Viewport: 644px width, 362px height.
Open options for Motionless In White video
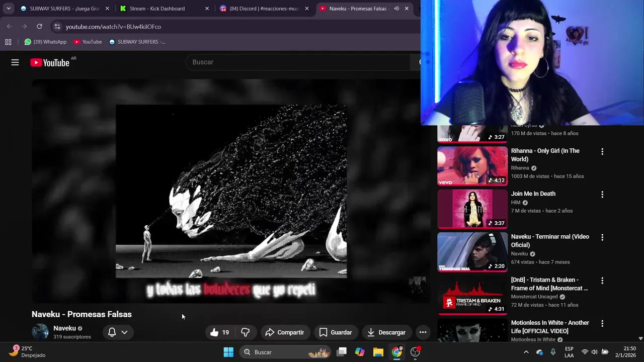click(602, 323)
